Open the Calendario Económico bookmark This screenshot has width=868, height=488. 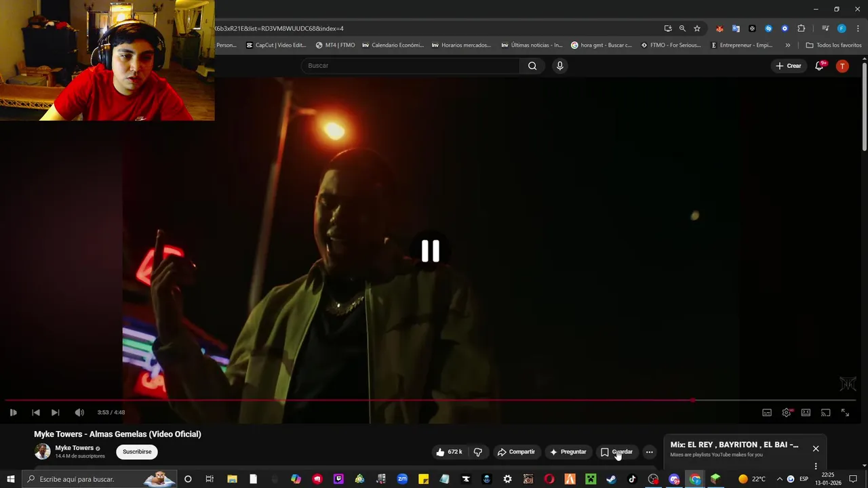[x=393, y=45]
